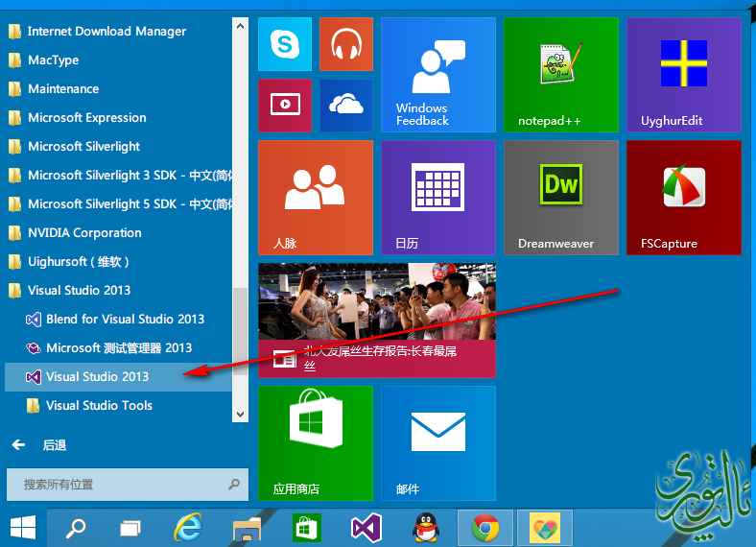The height and width of the screenshot is (547, 756).
Task: Open taskbar Search magnifier
Action: click(x=75, y=528)
